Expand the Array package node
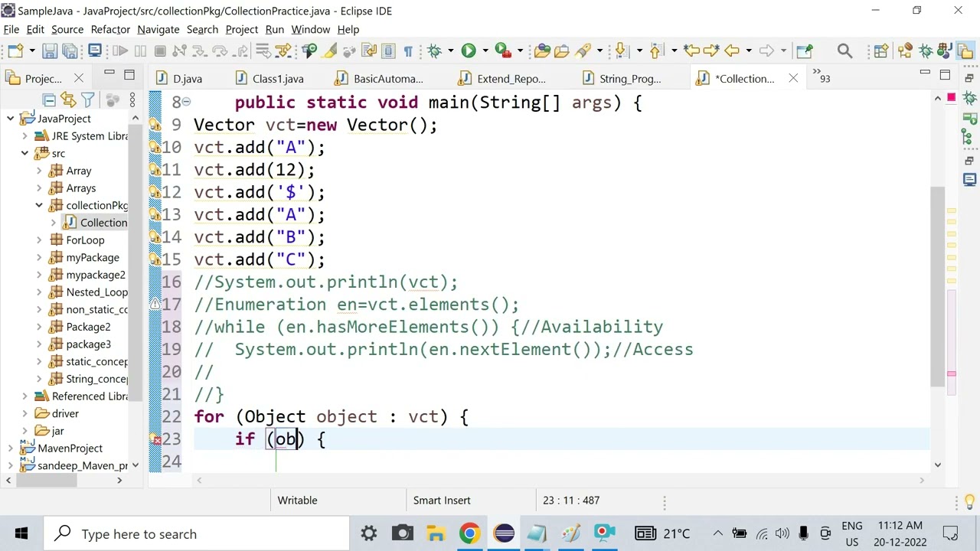 click(39, 171)
